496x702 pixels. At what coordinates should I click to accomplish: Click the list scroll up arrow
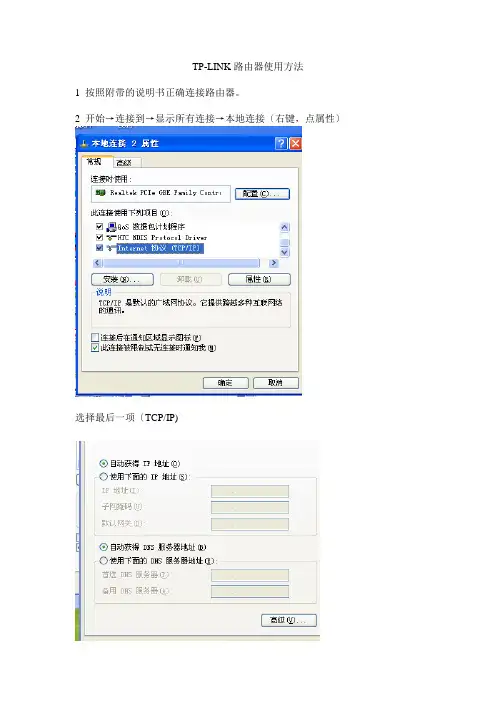click(x=285, y=227)
